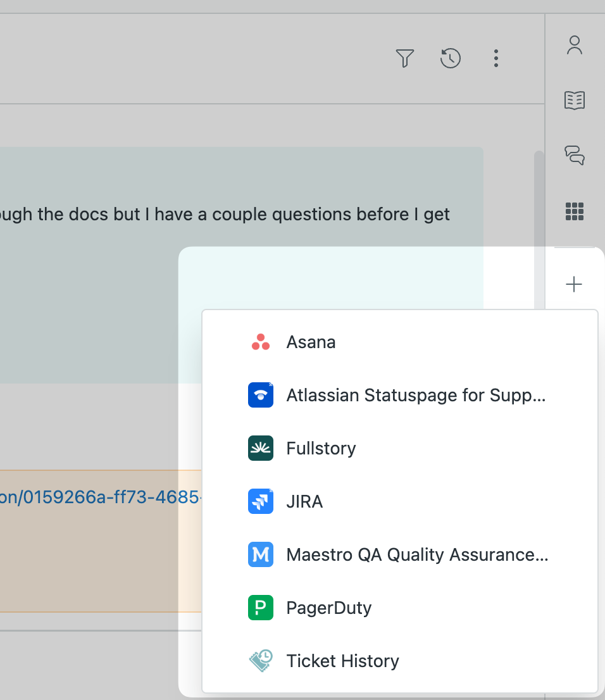This screenshot has height=700, width=605.
Task: Open the user profile sidebar icon
Action: click(x=574, y=45)
